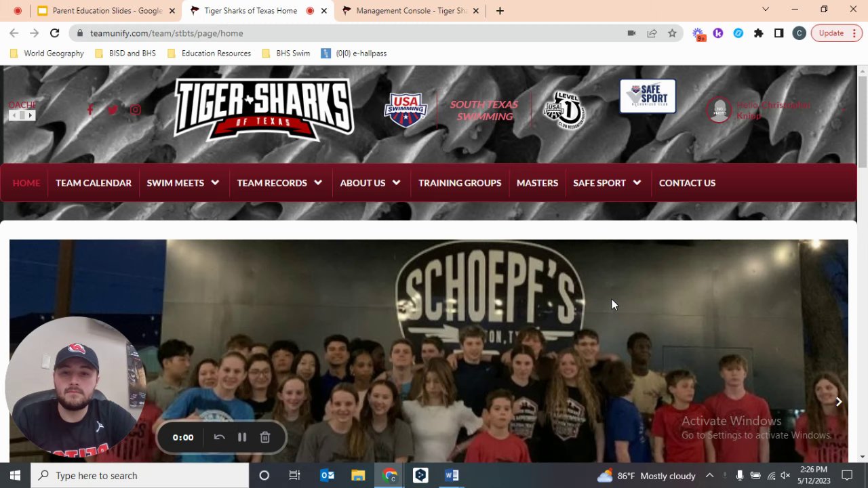This screenshot has width=868, height=488.
Task: Open the Windows Start menu
Action: 15,476
